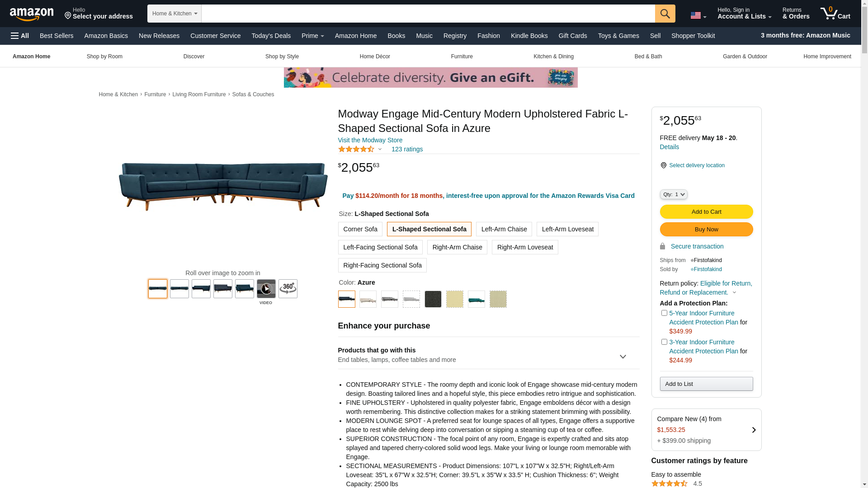The height and width of the screenshot is (488, 868).
Task: Click the search magnifier button
Action: coord(665,14)
